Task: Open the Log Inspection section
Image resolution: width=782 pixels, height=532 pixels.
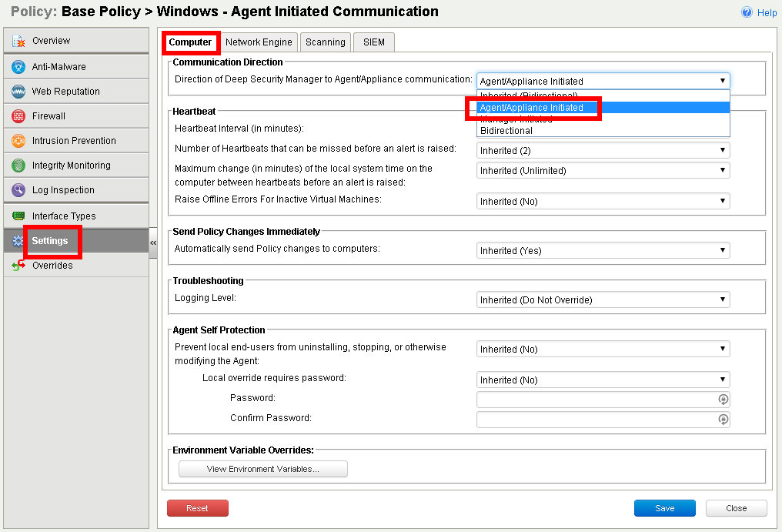Action: [x=75, y=190]
